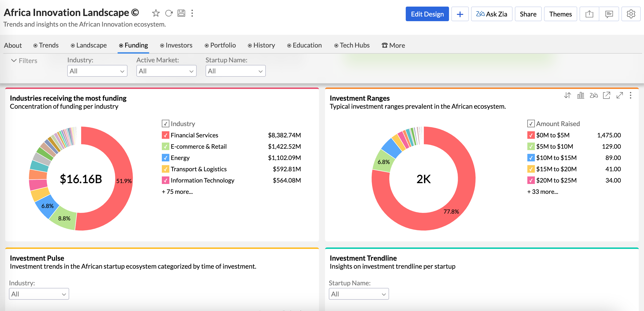
Task: Expand '+ 75 more...' industries
Action: point(177,192)
